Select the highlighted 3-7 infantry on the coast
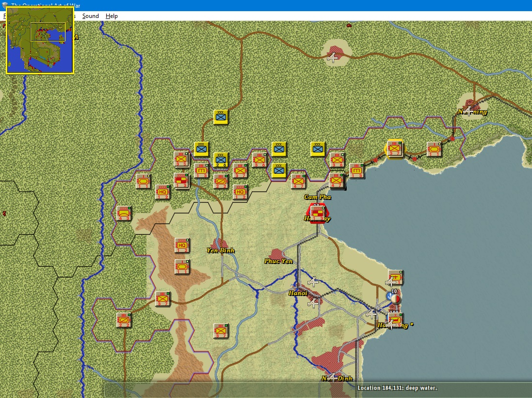532x398 pixels. coord(394,149)
